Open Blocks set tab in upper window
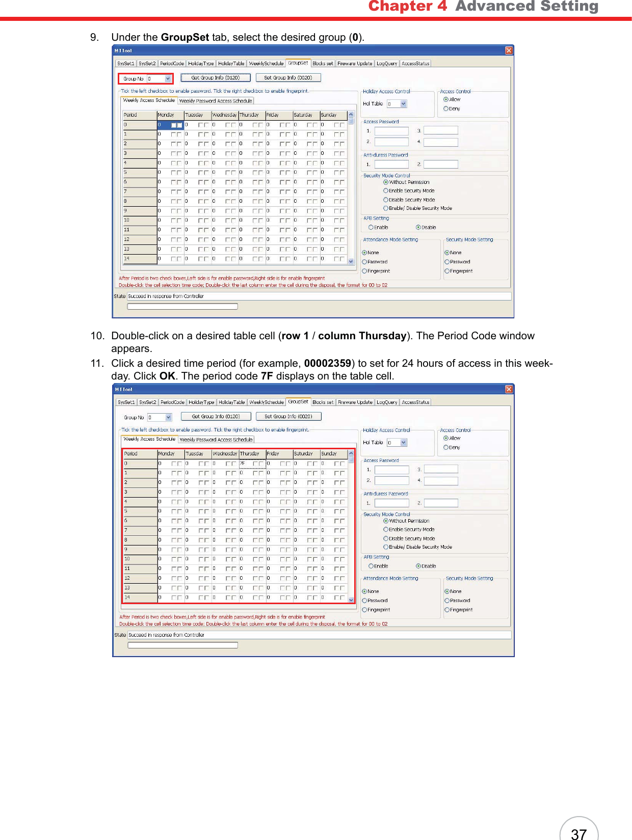 (323, 64)
